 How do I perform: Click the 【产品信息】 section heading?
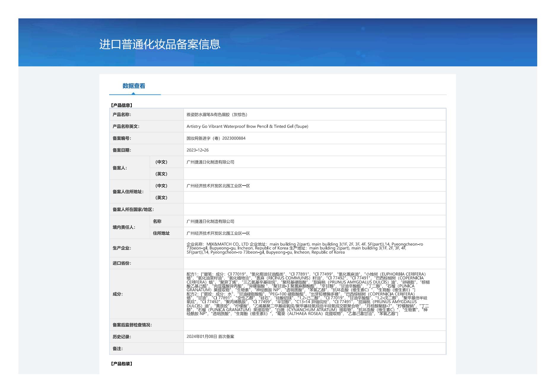tap(121, 105)
